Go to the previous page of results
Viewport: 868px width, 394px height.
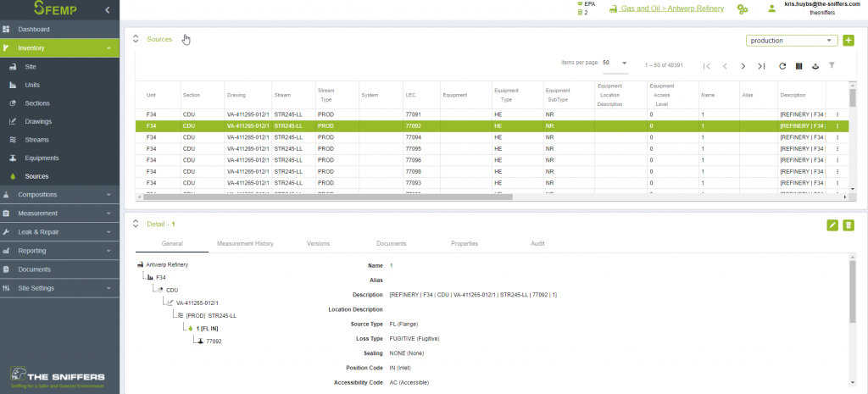725,66
